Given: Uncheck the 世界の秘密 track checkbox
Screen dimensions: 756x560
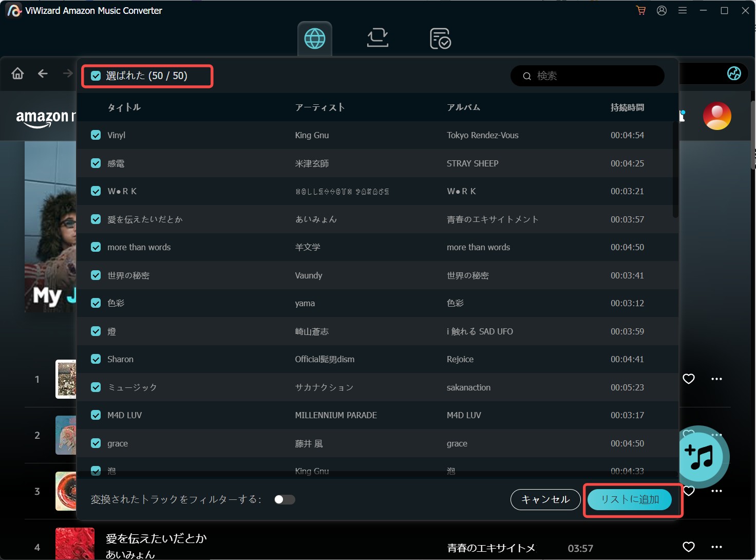Looking at the screenshot, I should [96, 275].
